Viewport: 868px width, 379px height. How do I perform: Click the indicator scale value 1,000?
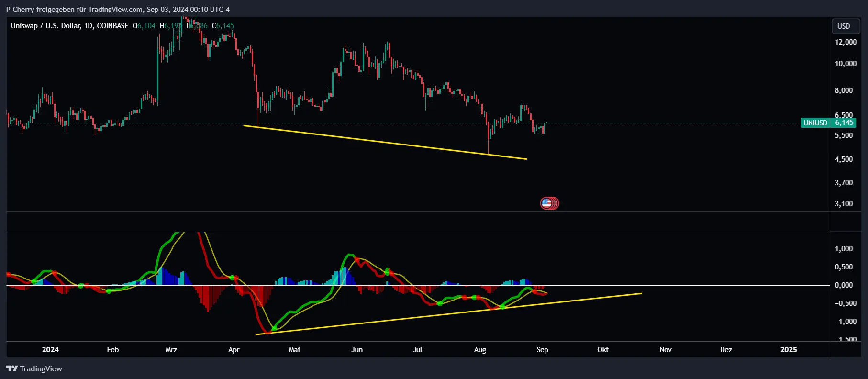[844, 249]
